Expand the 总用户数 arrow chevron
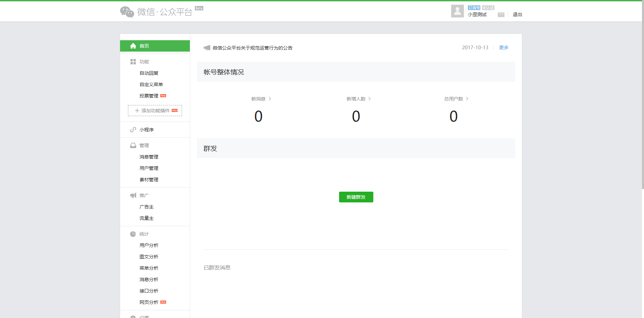644x318 pixels. coord(467,99)
